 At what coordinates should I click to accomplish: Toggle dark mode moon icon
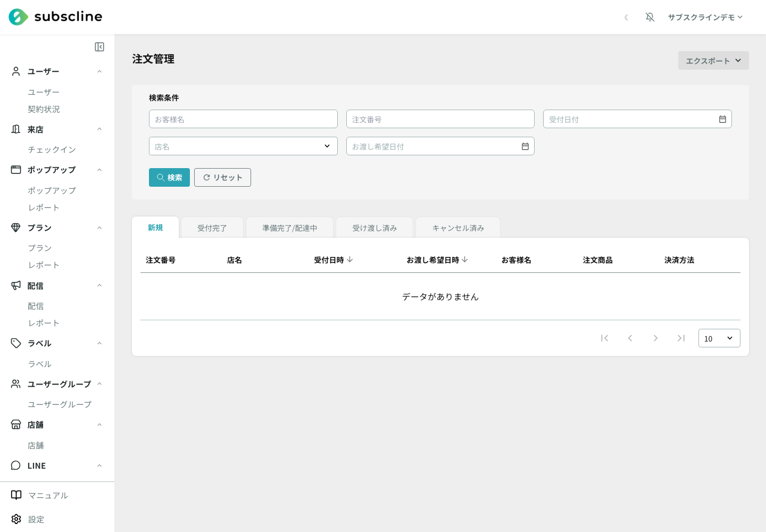[x=627, y=18]
